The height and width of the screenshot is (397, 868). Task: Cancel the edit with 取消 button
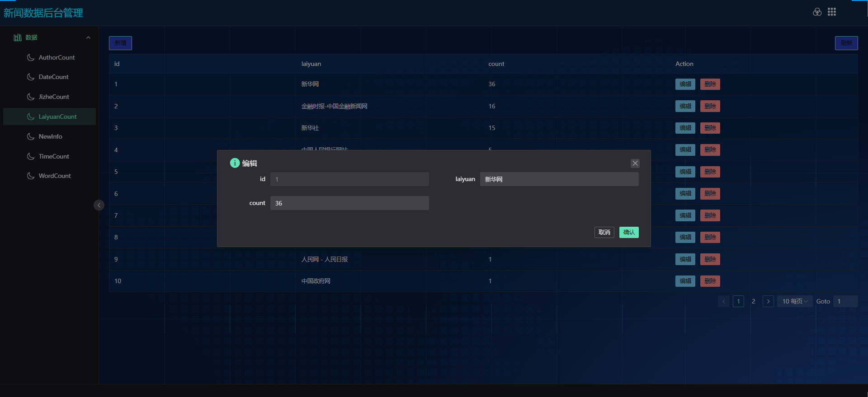(604, 232)
